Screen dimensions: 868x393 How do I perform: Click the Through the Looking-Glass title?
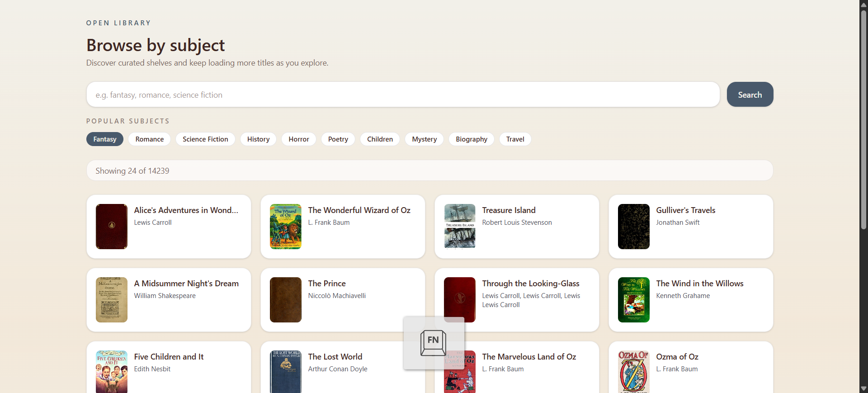pyautogui.click(x=531, y=284)
